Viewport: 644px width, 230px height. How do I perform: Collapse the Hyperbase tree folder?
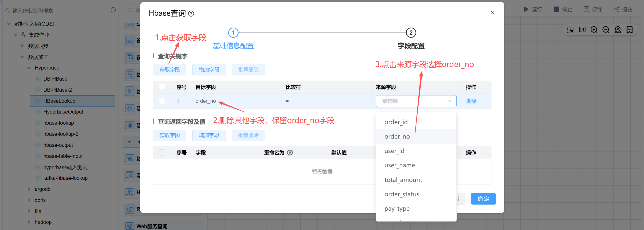(29, 68)
